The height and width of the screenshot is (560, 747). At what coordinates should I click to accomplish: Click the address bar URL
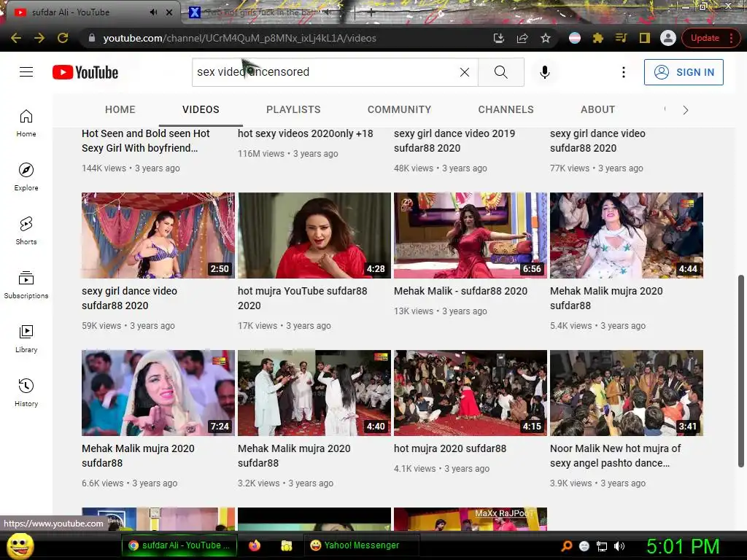point(239,38)
